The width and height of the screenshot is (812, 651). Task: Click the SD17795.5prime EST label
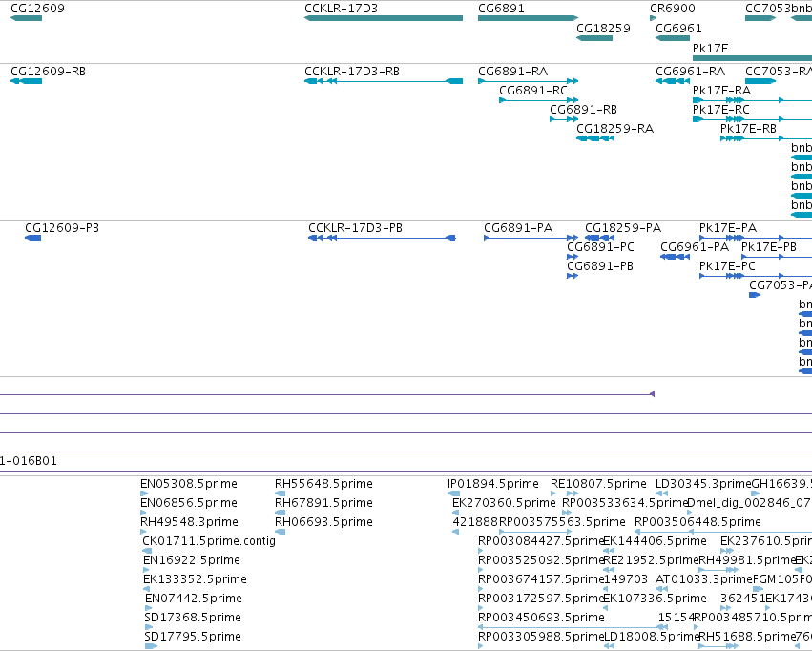tap(193, 637)
